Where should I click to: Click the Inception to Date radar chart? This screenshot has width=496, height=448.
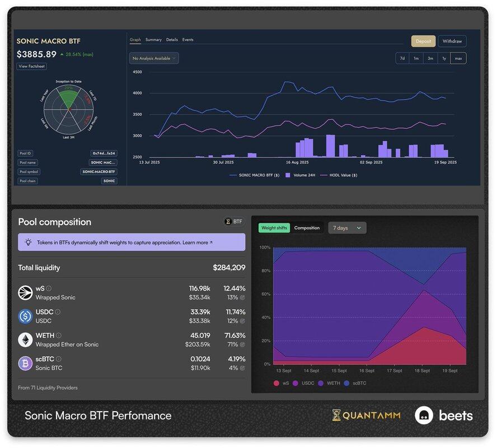69,109
